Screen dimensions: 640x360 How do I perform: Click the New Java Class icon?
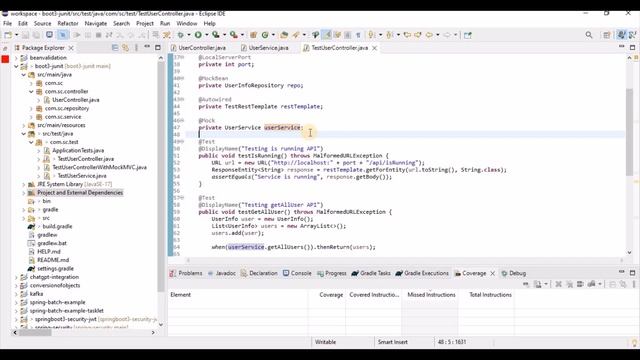pos(265,35)
